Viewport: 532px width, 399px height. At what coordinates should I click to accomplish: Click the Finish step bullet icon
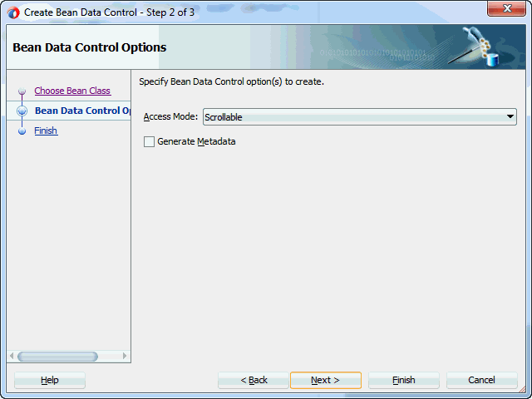22,131
